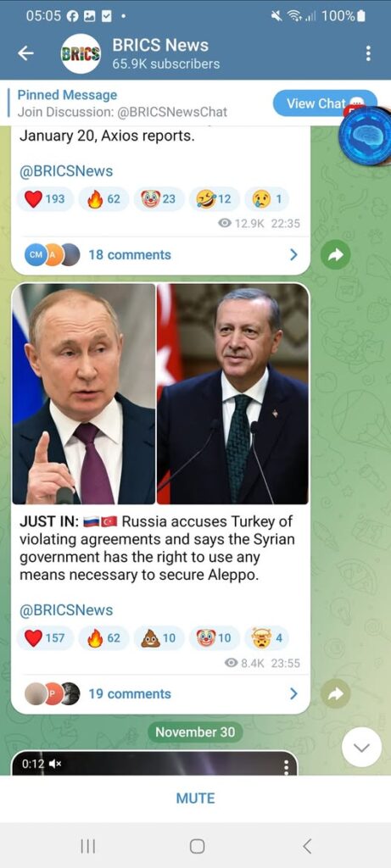Toggle heart reaction with 193 count
This screenshot has width=391, height=868.
[45, 198]
